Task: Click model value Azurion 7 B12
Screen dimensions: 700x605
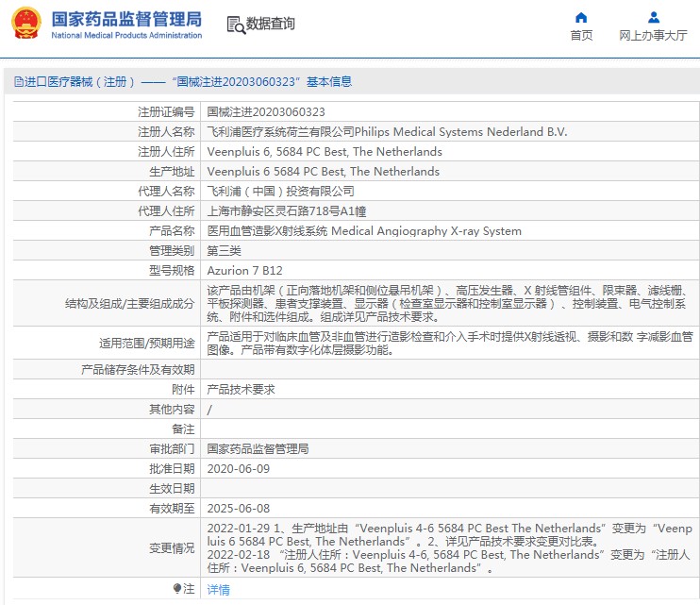Action: pos(244,271)
